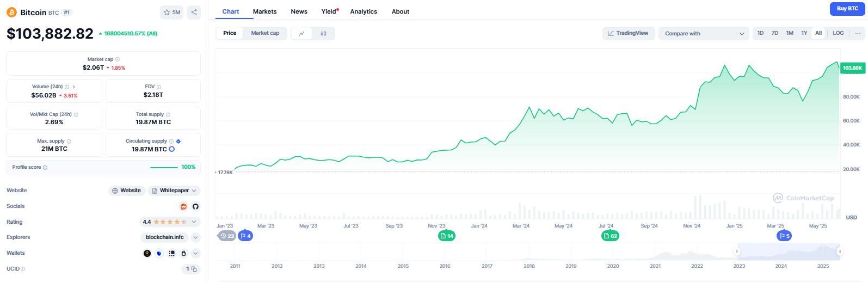Open Volume (24h) info icon
868x282 pixels.
pyautogui.click(x=67, y=87)
